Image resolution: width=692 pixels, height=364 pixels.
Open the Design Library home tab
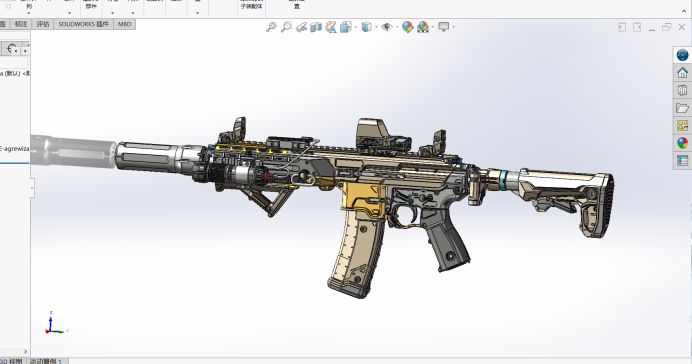682,72
